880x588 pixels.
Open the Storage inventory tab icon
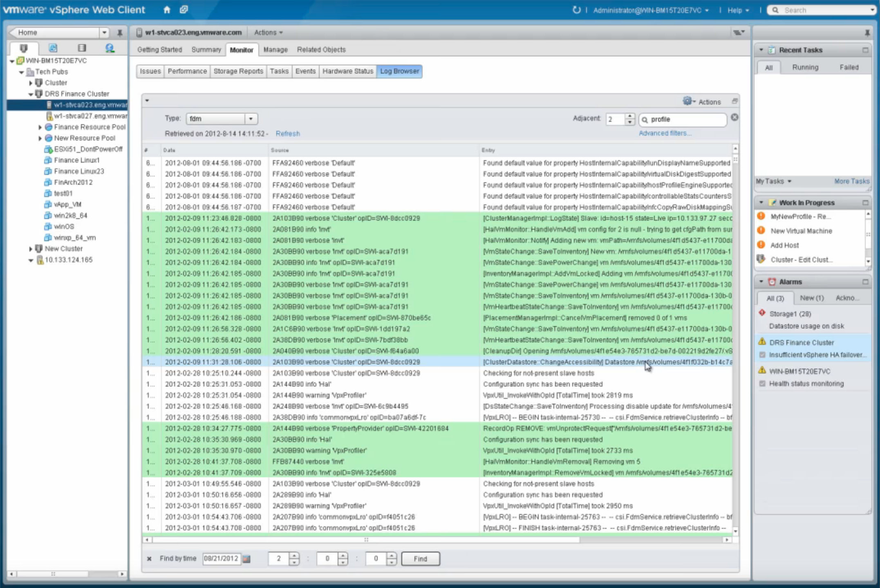tap(82, 48)
